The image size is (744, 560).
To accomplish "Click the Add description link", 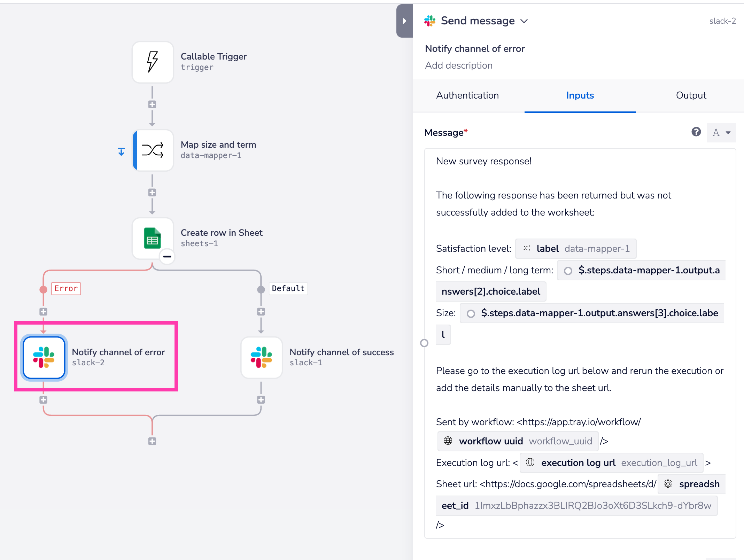I will [459, 65].
